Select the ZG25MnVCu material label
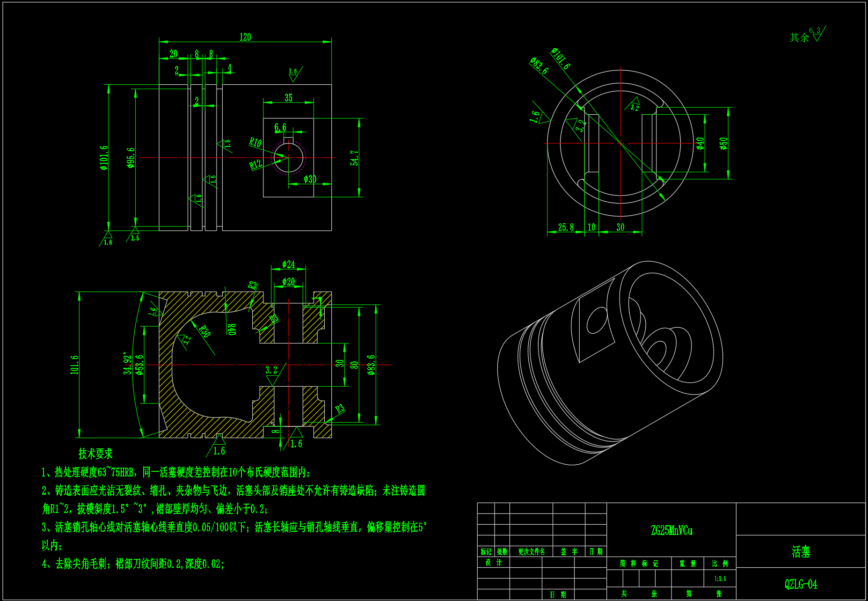Screen dimensions: 868x601 [x=671, y=530]
